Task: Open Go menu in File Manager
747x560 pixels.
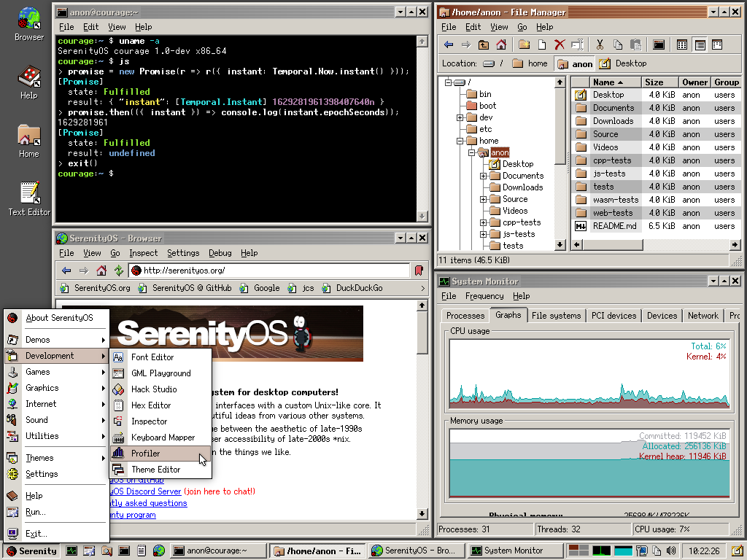Action: [x=522, y=27]
